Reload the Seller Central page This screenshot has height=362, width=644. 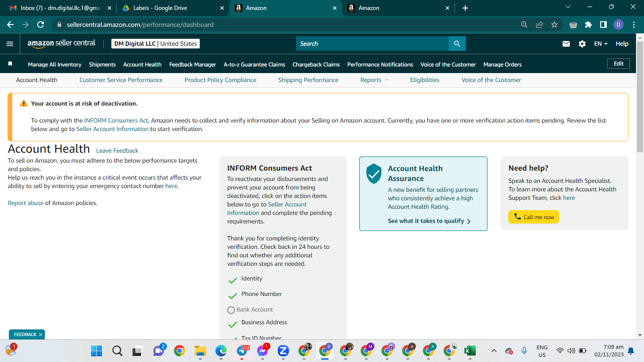tap(41, 25)
